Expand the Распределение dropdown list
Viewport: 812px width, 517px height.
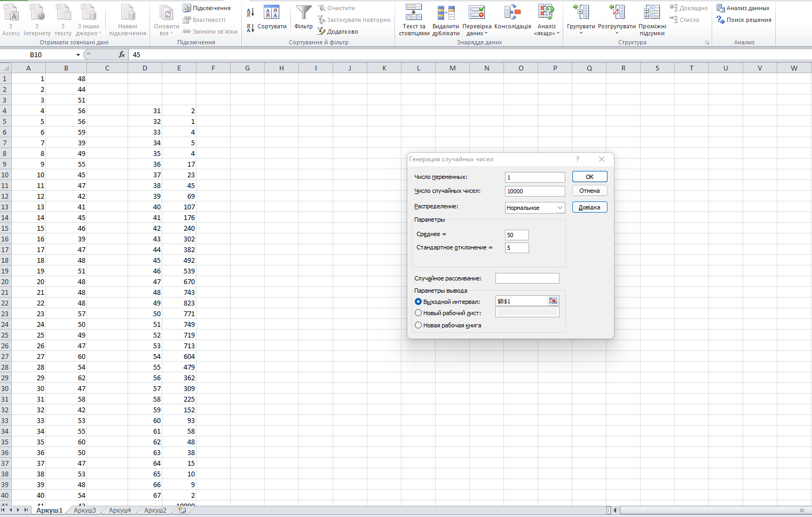(x=560, y=208)
